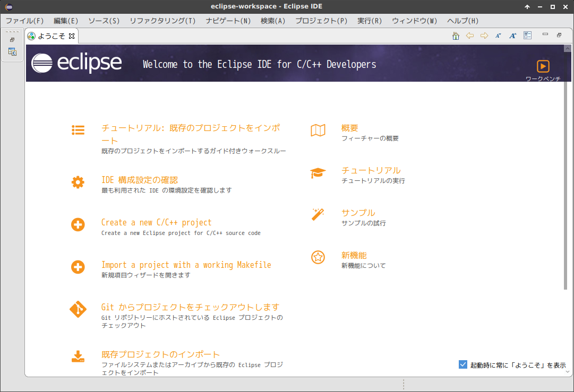Open the チュートリアル link in the right column
Screen dimensions: 574x392
pyautogui.click(x=371, y=170)
